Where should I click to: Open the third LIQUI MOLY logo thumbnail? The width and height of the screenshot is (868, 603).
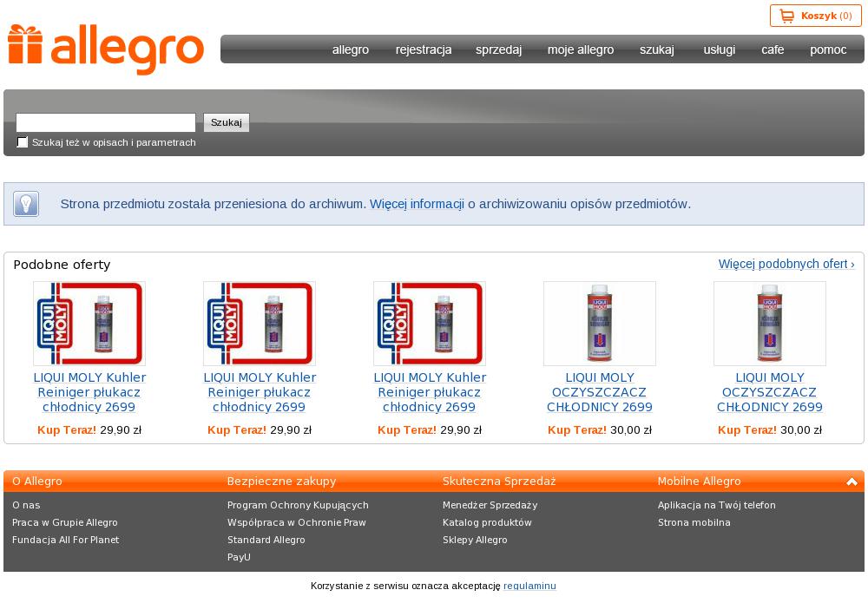(x=430, y=324)
